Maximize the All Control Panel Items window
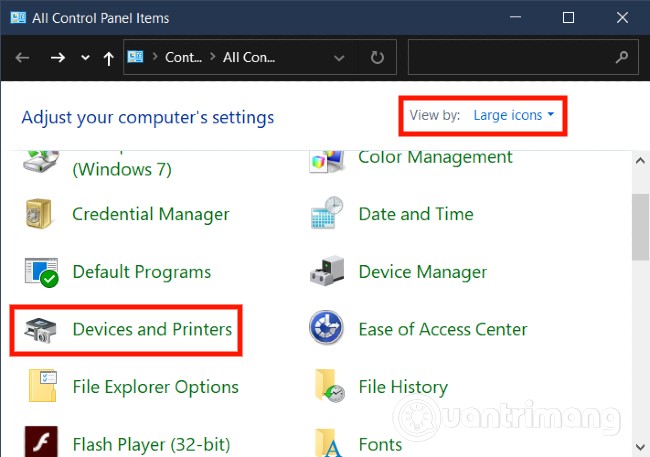650x457 pixels. (x=568, y=17)
